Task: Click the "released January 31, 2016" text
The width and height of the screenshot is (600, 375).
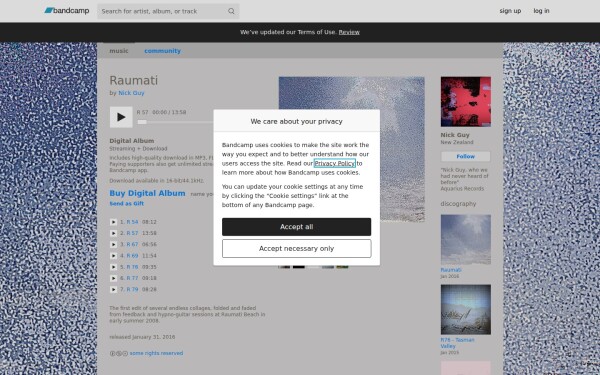Action: tap(142, 337)
